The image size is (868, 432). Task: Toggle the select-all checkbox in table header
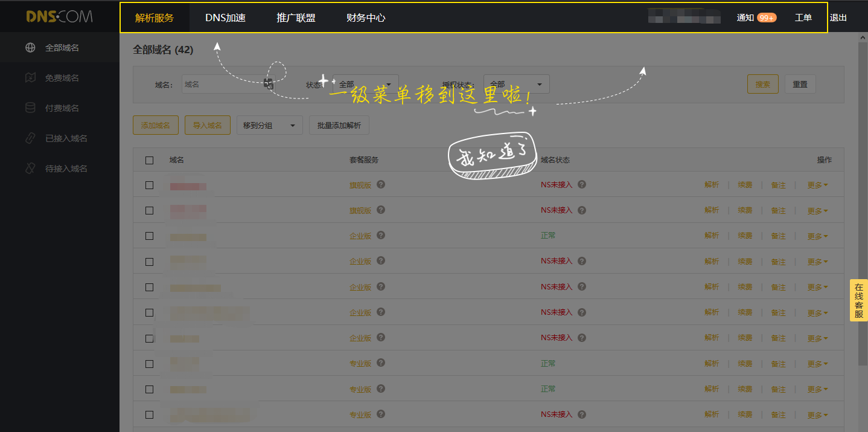point(150,160)
